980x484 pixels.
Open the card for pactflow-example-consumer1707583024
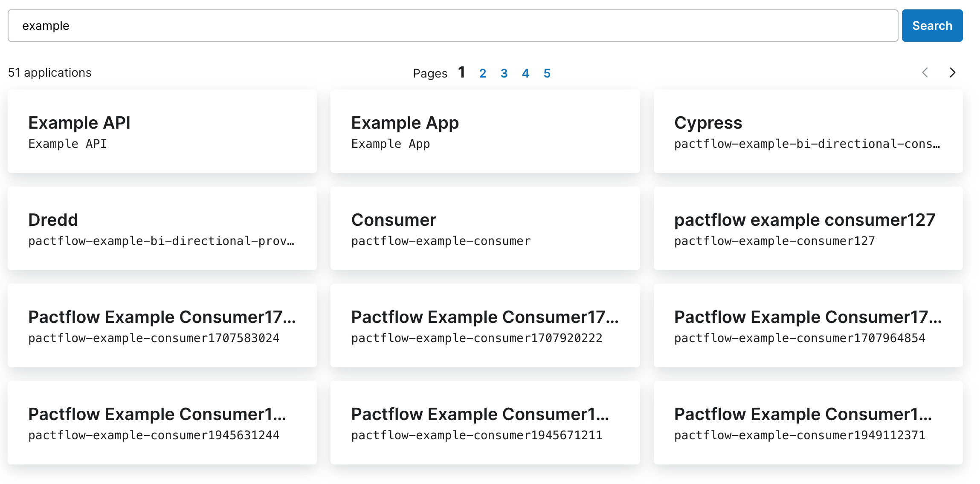tap(162, 326)
